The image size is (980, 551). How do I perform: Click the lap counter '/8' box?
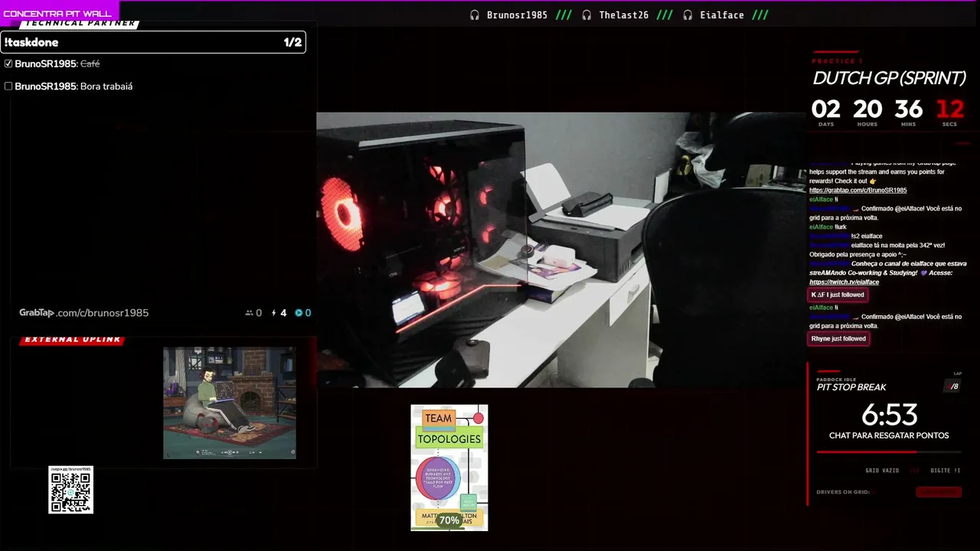point(953,386)
